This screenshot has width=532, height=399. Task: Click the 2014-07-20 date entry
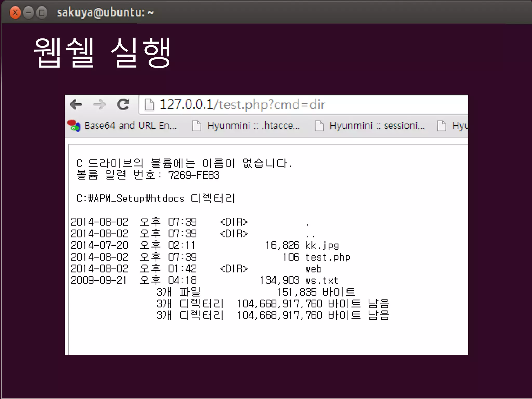pyautogui.click(x=99, y=245)
